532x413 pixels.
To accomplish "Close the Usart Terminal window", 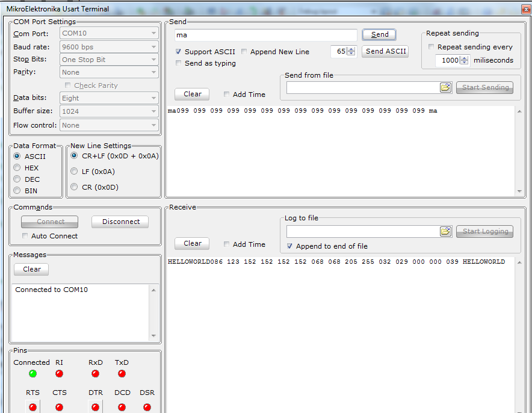I will point(526,9).
